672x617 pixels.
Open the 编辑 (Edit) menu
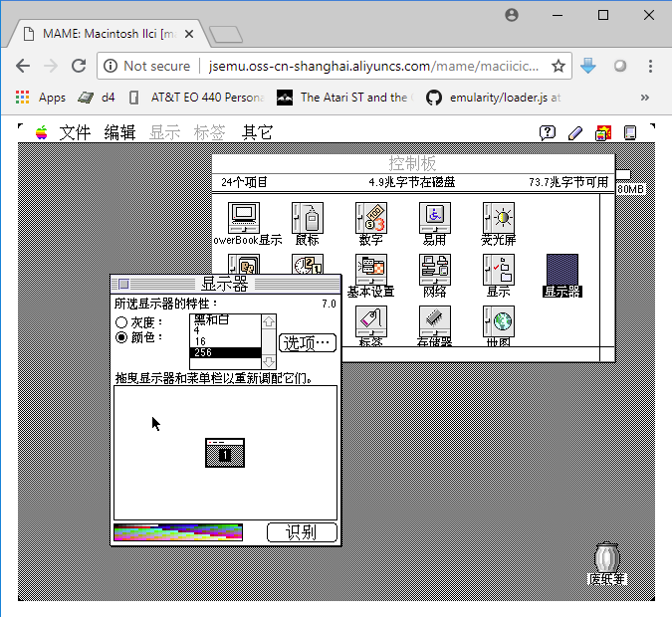pyautogui.click(x=119, y=132)
